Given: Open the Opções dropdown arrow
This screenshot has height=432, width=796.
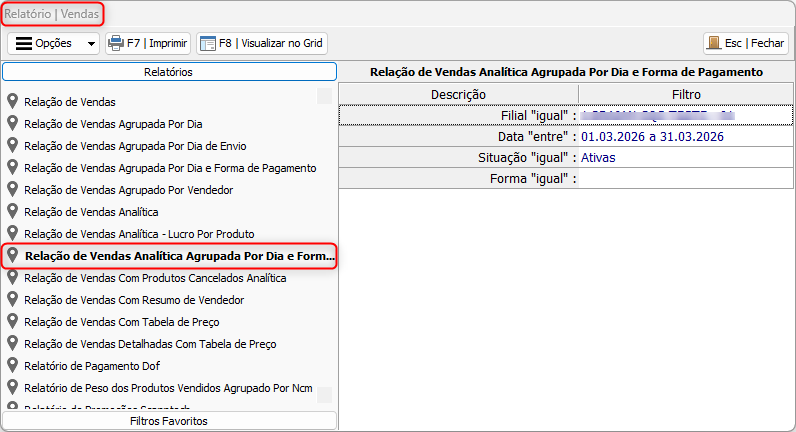Looking at the screenshot, I should pos(92,44).
